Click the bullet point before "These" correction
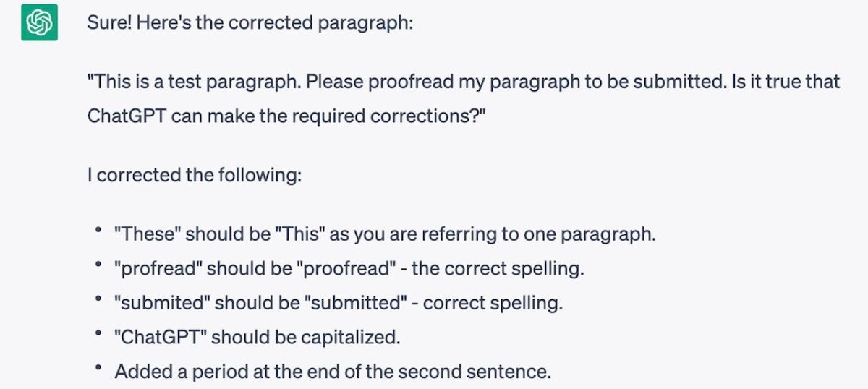The image size is (868, 389). tap(97, 232)
